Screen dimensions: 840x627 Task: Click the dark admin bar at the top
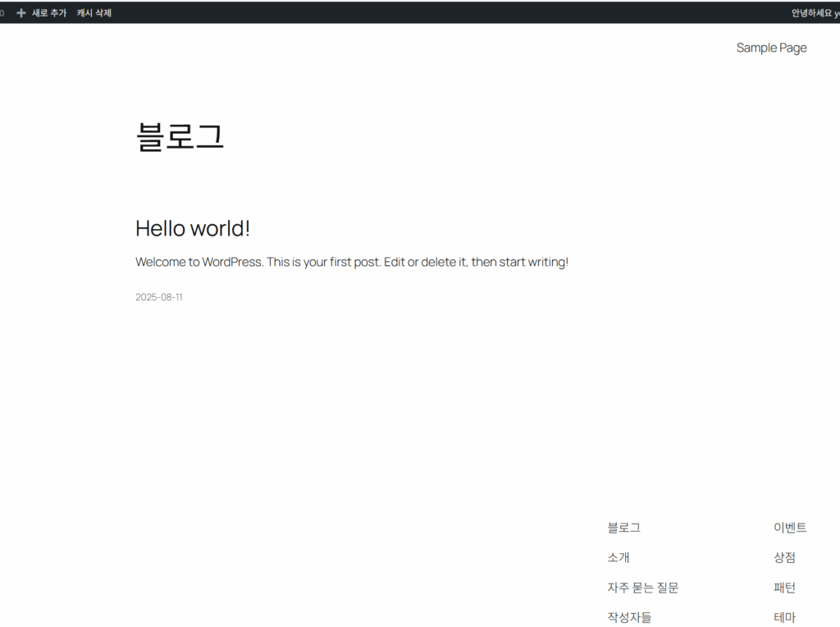pos(410,12)
